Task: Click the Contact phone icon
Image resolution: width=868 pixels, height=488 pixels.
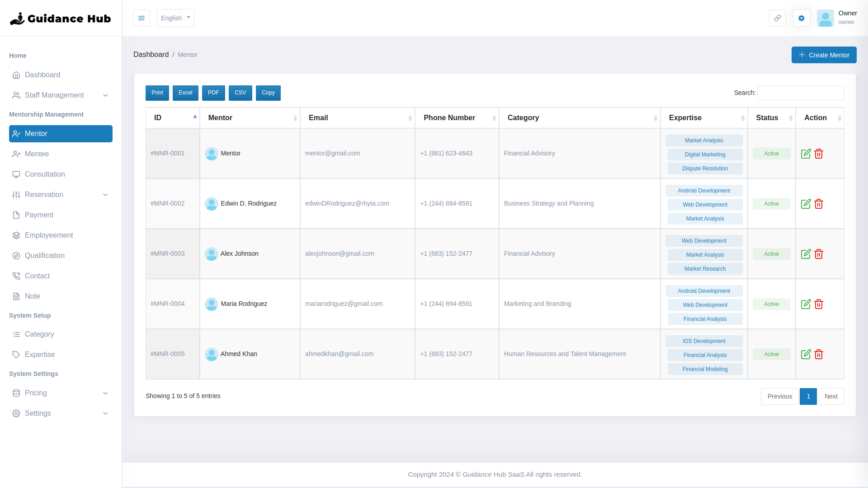Action: pos(17,276)
